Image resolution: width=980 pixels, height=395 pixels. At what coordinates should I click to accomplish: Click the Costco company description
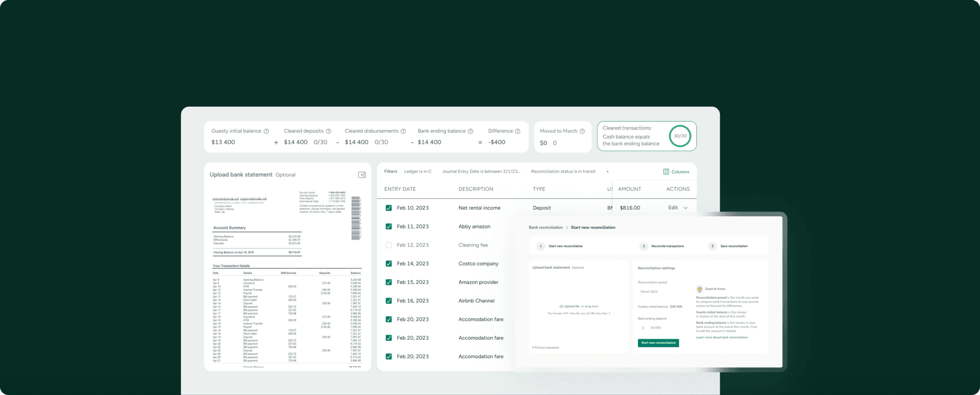coord(478,264)
